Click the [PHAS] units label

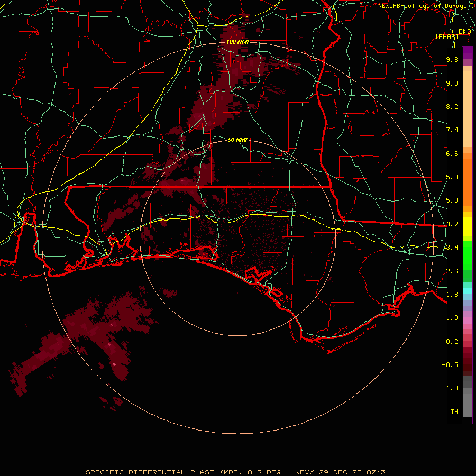click(447, 36)
